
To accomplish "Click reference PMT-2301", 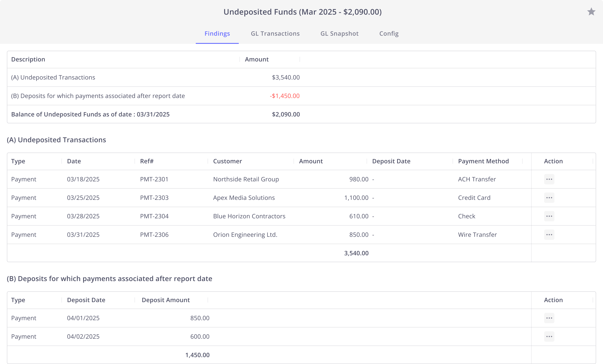I will (x=154, y=179).
